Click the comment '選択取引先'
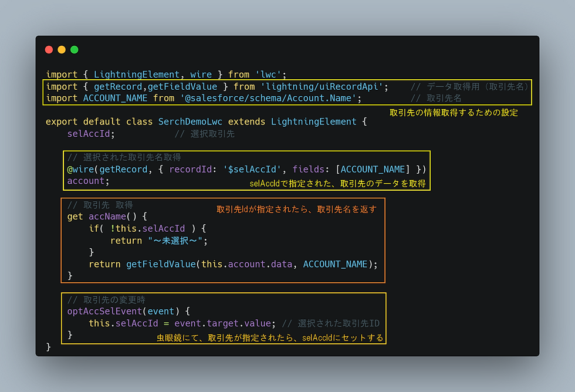575x392 pixels. [212, 134]
